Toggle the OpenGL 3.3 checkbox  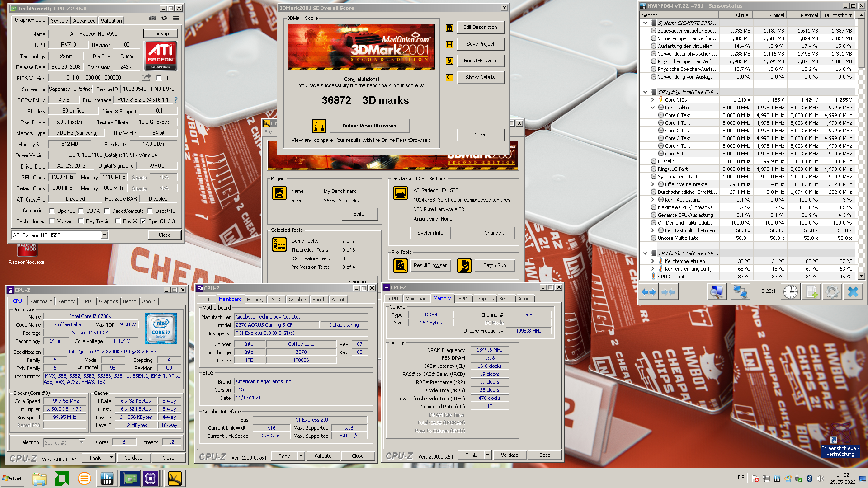(143, 221)
